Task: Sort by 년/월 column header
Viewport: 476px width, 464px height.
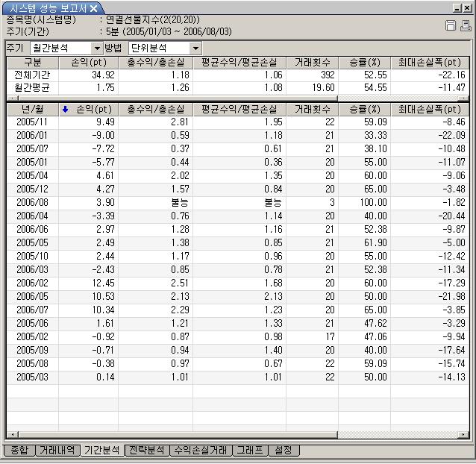Action: coord(33,109)
